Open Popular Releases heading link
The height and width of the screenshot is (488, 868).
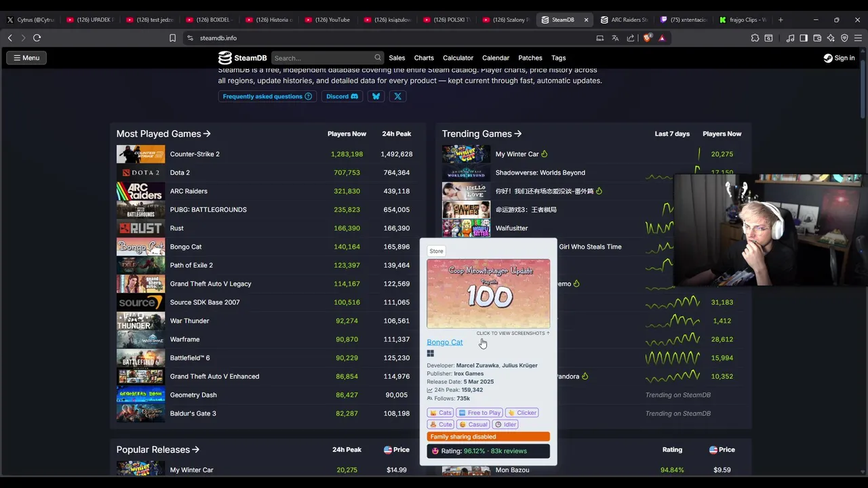pos(157,449)
